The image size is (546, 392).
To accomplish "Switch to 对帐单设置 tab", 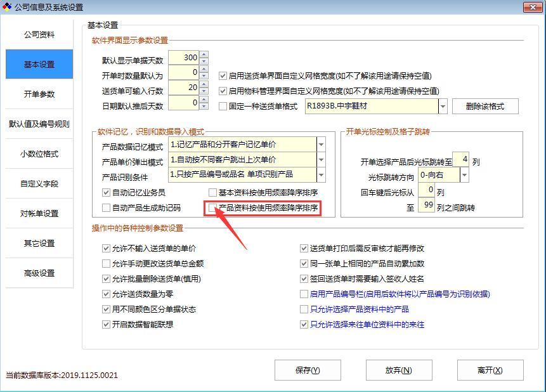I will [39, 214].
